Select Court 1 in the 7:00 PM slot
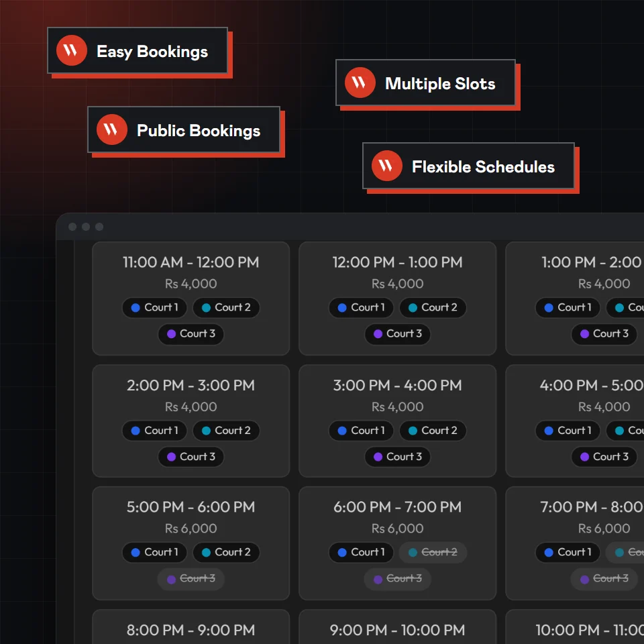This screenshot has height=644, width=644. click(x=568, y=552)
